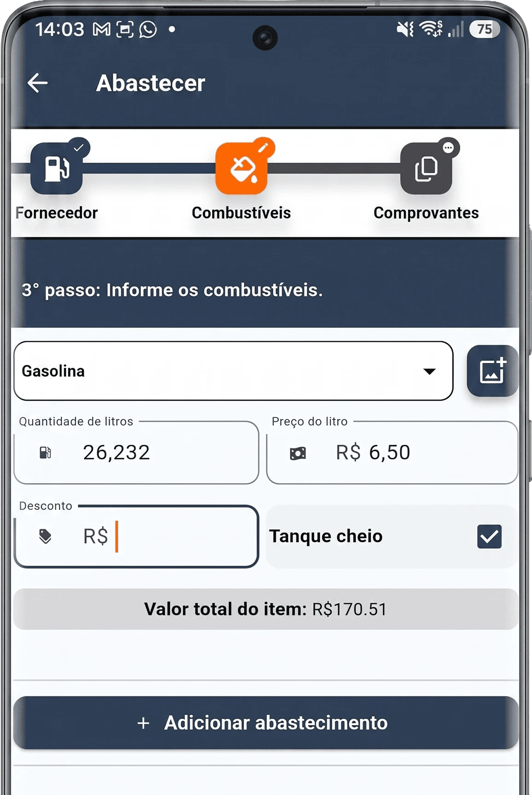Focus the Quantidade de litros field
Screen dimensions: 532x795
coord(136,452)
